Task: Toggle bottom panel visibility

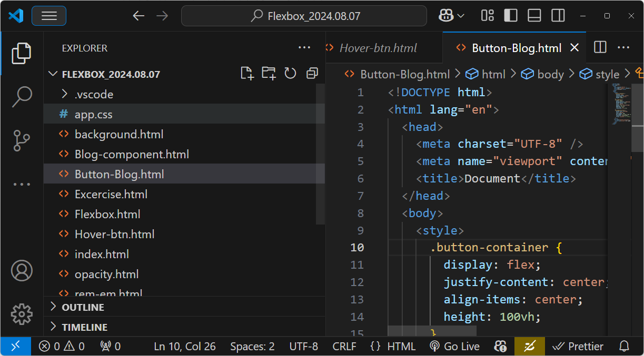Action: point(534,16)
